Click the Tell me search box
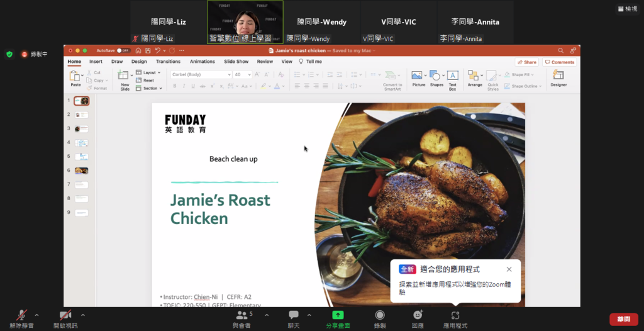 [310, 61]
